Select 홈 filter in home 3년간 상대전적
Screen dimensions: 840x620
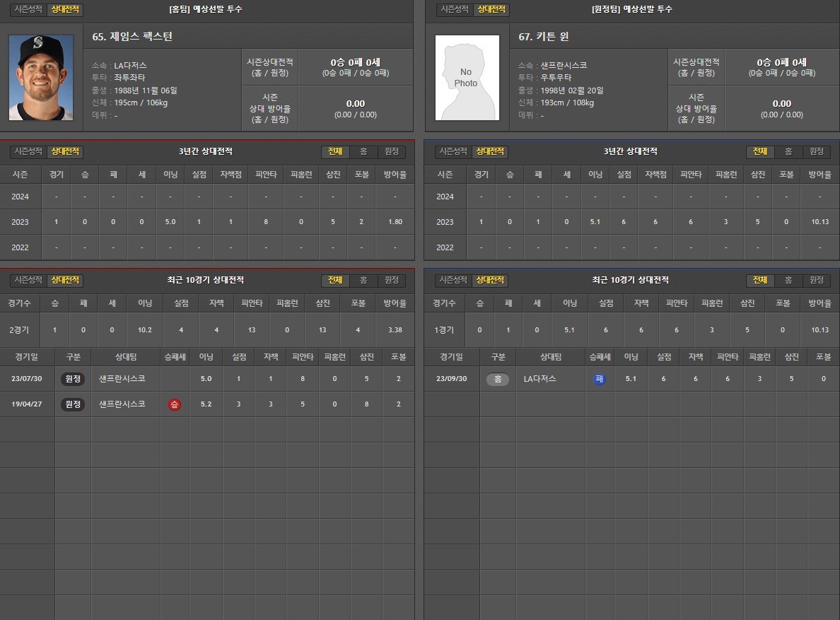click(x=363, y=151)
